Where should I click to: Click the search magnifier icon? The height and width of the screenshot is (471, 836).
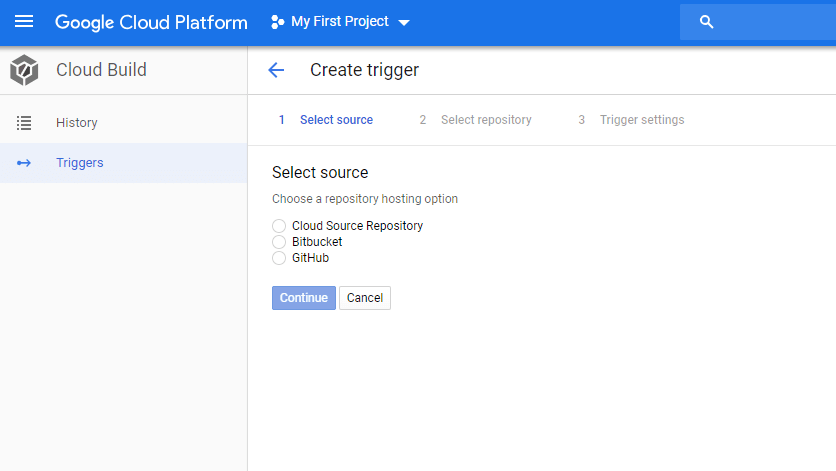coord(706,22)
